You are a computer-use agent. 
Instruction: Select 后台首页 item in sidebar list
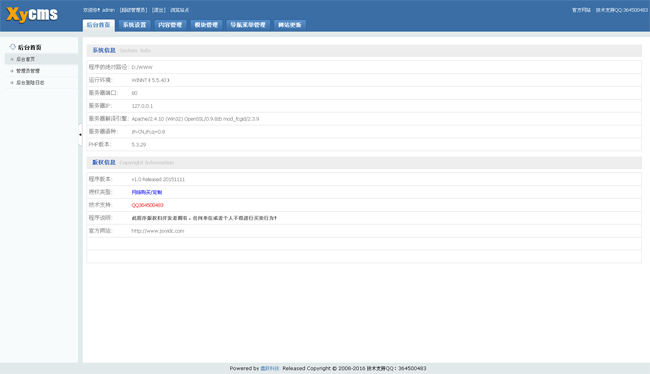click(41, 59)
